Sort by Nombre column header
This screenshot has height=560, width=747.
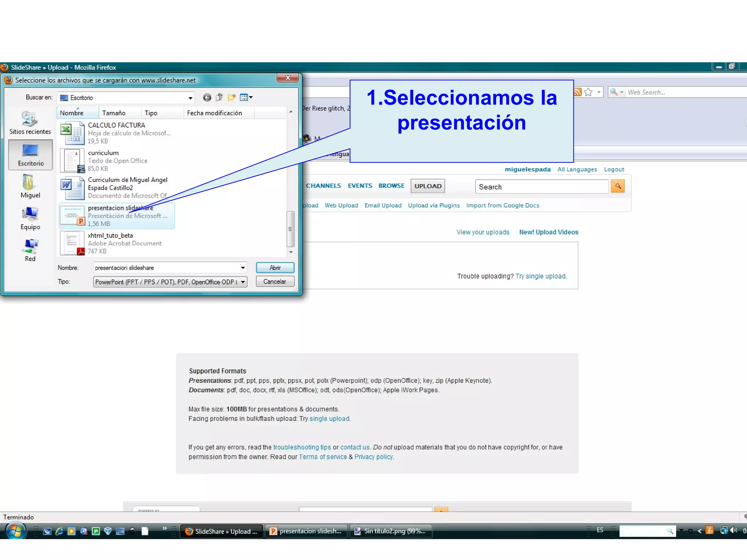click(77, 113)
